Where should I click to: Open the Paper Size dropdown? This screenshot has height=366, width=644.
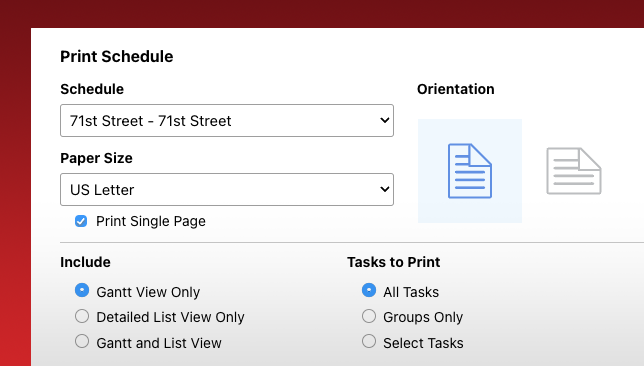pos(227,189)
